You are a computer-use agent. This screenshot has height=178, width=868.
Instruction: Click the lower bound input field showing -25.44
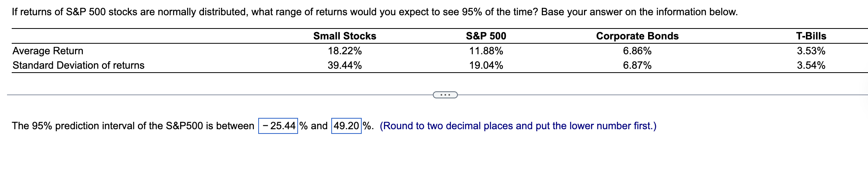click(278, 126)
